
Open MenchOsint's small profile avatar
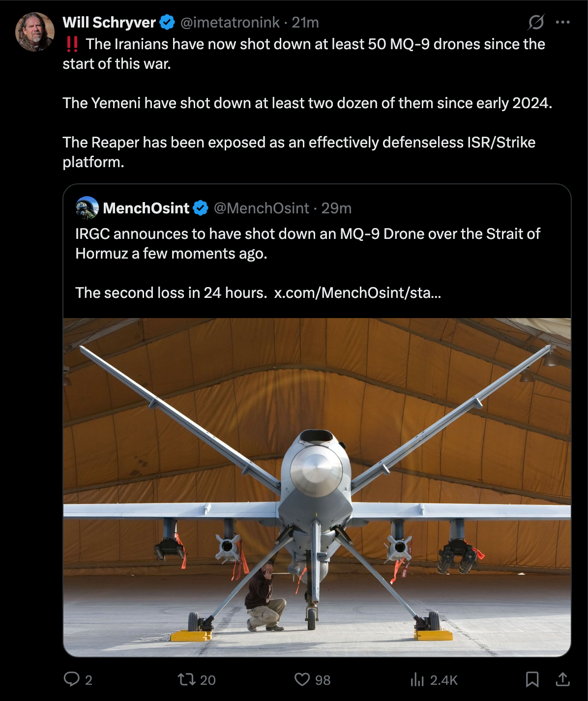pos(87,208)
